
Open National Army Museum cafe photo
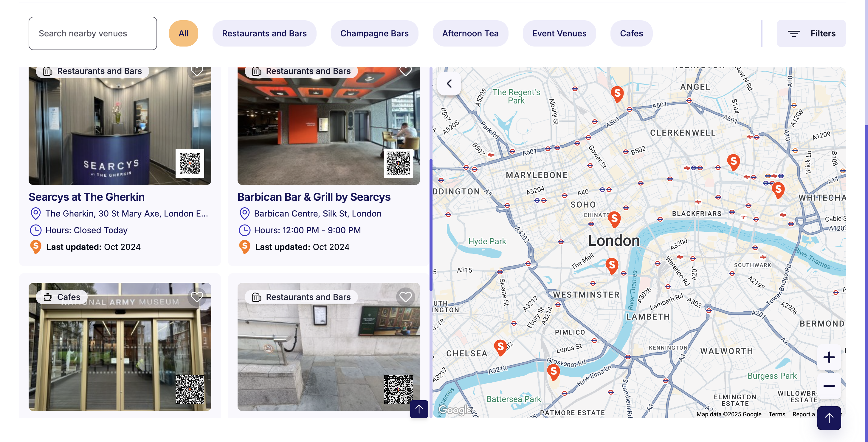[120, 347]
